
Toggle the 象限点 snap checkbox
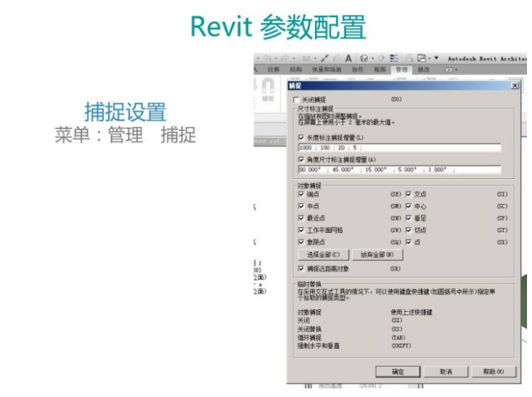[301, 241]
